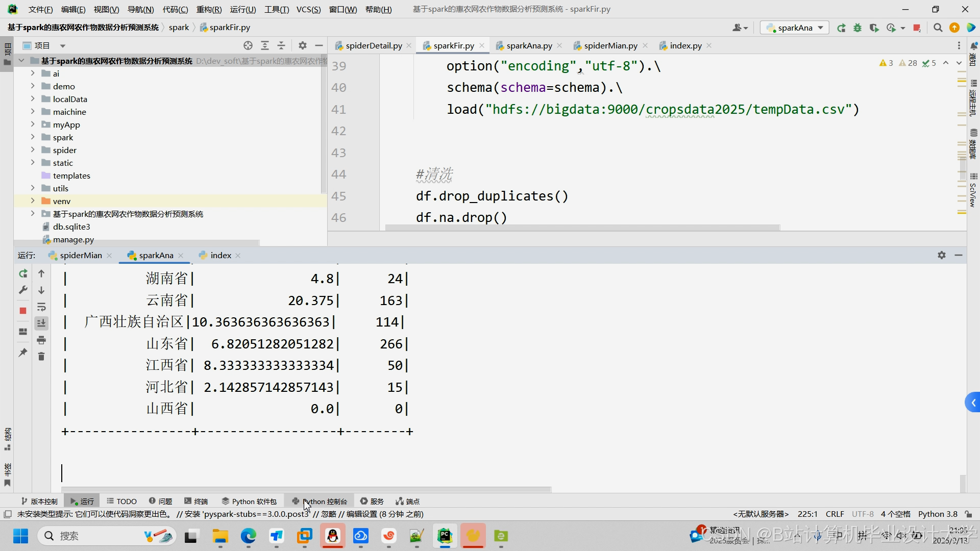Click the Python 3.8 interpreter in status bar
This screenshot has width=980, height=551.
point(938,514)
